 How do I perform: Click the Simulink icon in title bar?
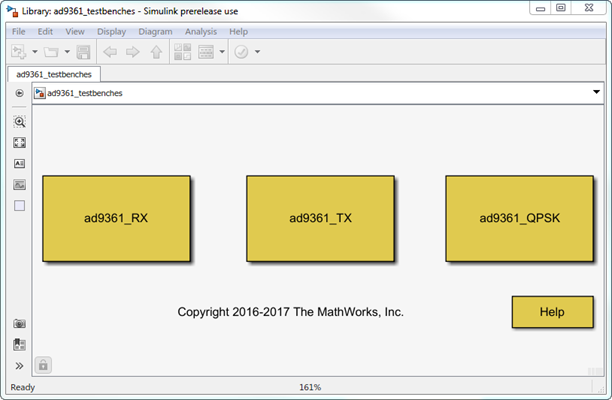coord(12,11)
